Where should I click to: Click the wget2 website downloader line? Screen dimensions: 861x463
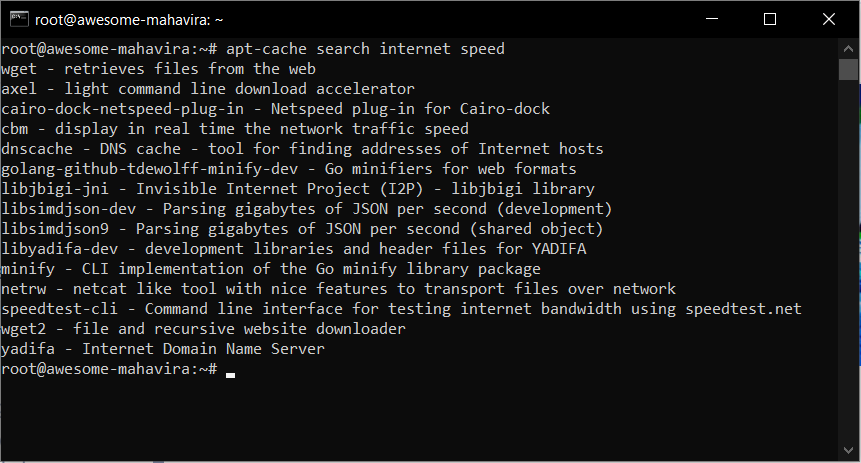(204, 329)
